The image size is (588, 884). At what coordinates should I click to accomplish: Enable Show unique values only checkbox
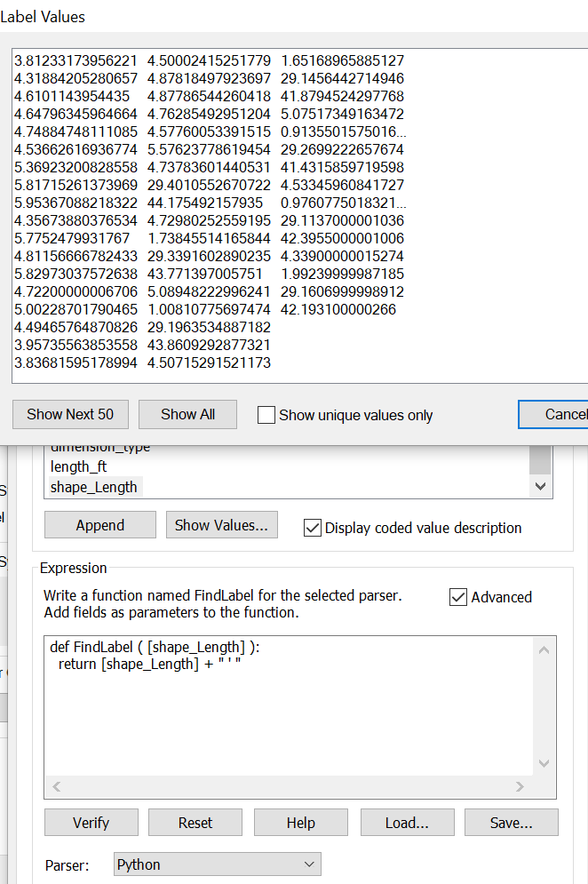point(266,415)
